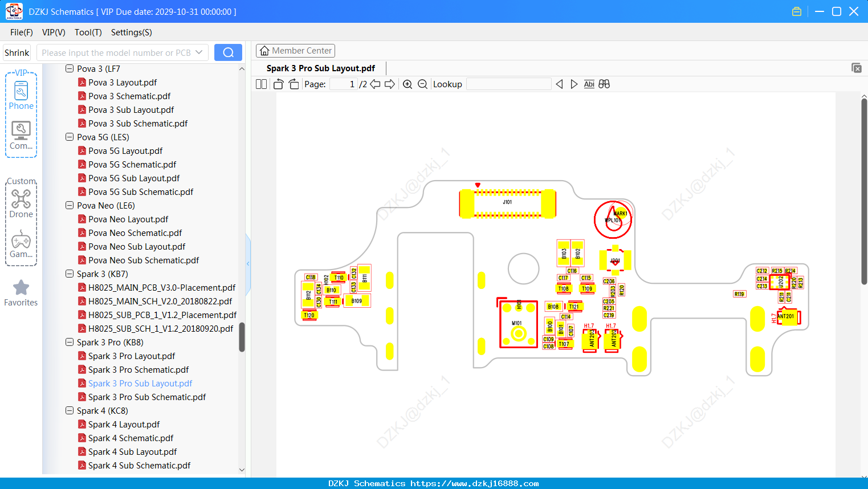Image resolution: width=868 pixels, height=489 pixels.
Task: Click the DZKJ app logo
Action: click(x=14, y=11)
